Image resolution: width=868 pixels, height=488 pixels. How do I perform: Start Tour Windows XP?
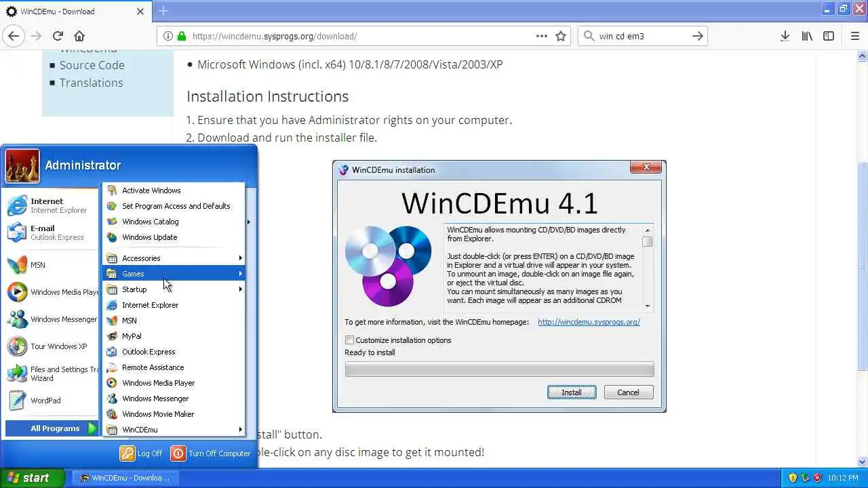pos(52,346)
